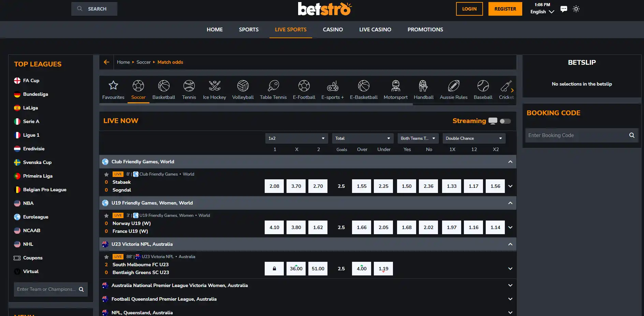The width and height of the screenshot is (644, 316).
Task: Open the Aussie Rules sport category
Action: point(454,90)
